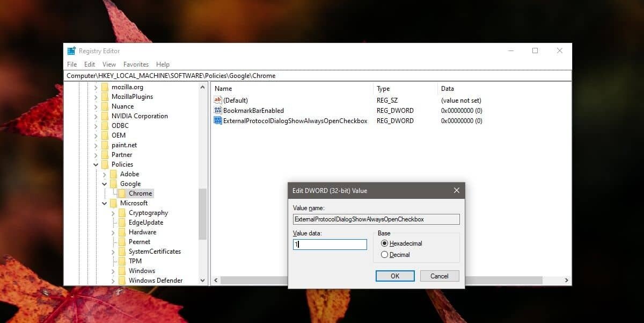Collapse the Policies key
Screen dimensions: 644x323
pos(96,164)
